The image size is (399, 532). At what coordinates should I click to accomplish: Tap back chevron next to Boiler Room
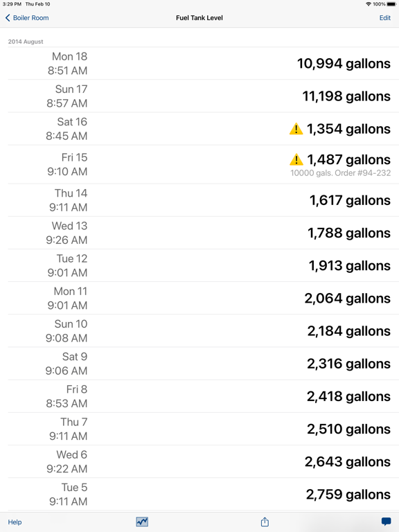(x=8, y=17)
